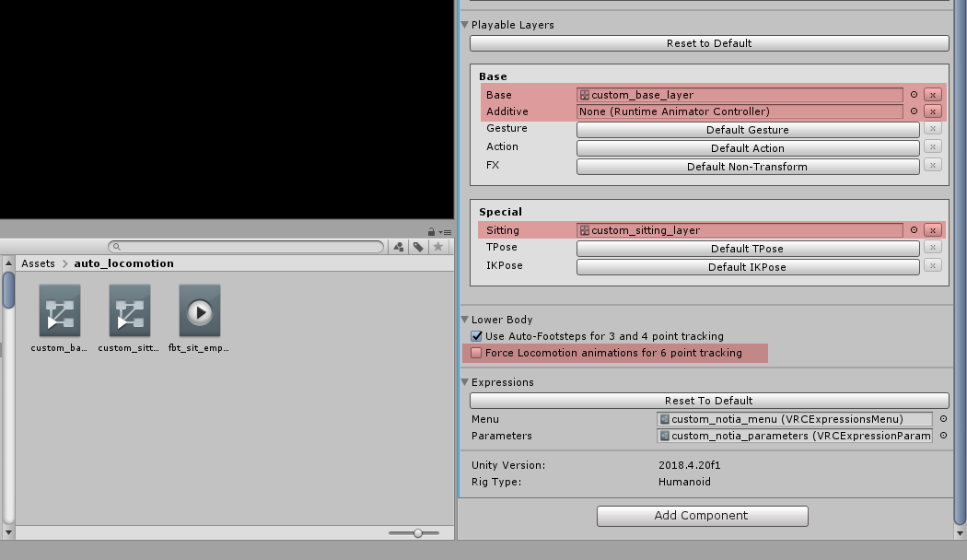Adjust the Project panel icon size slider

(x=418, y=533)
